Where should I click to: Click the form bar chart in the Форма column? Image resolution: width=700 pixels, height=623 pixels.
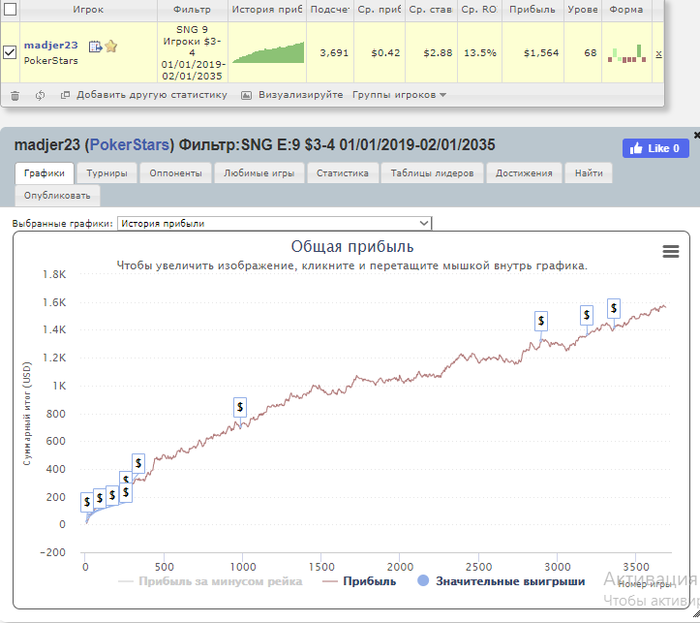627,54
